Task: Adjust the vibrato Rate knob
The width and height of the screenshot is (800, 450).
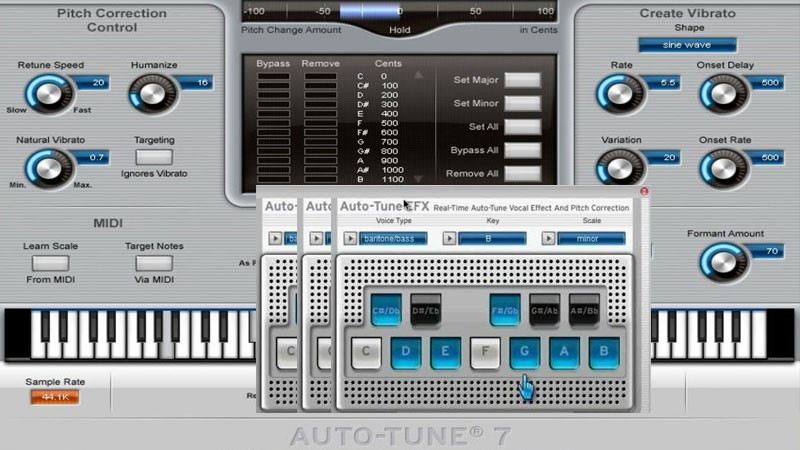Action: [620, 94]
